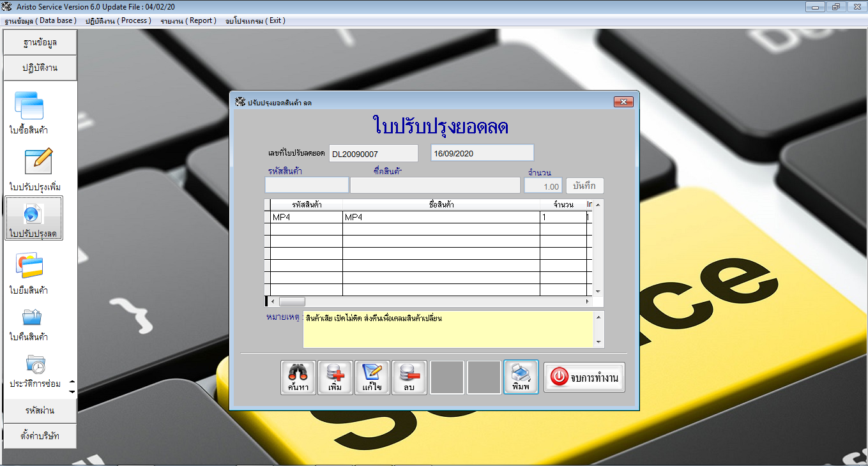
Task: Open the ปฏิบัติงาน (Process) menu
Action: [x=118, y=20]
